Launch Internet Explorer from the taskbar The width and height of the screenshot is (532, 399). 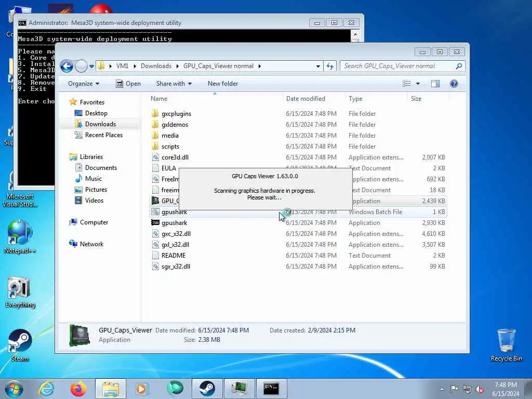(x=46, y=389)
